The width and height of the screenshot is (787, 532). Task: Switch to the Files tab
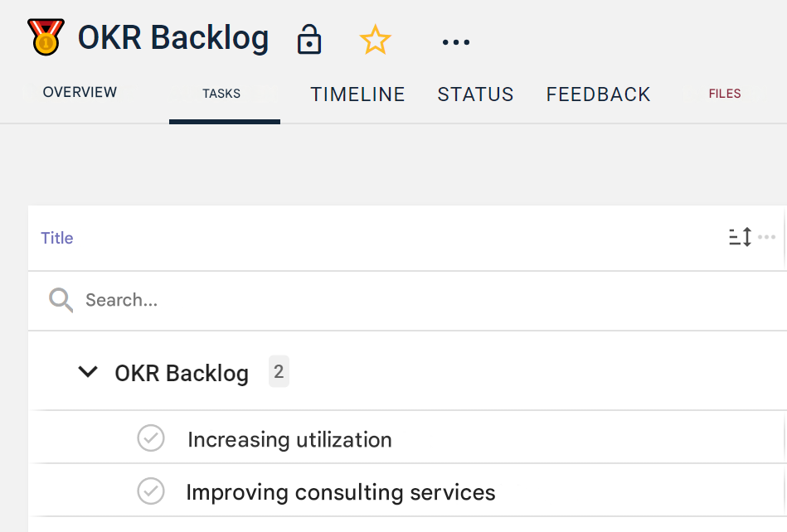click(x=724, y=94)
